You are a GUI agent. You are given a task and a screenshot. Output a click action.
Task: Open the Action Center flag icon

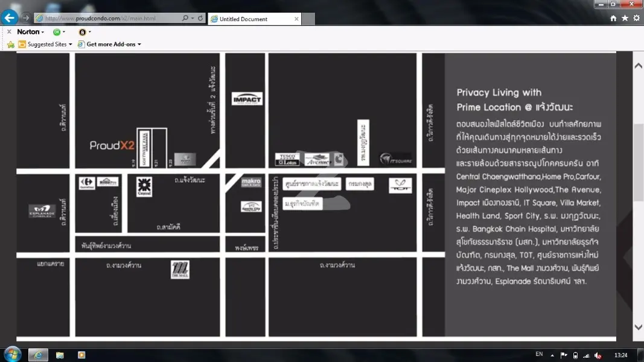click(564, 355)
